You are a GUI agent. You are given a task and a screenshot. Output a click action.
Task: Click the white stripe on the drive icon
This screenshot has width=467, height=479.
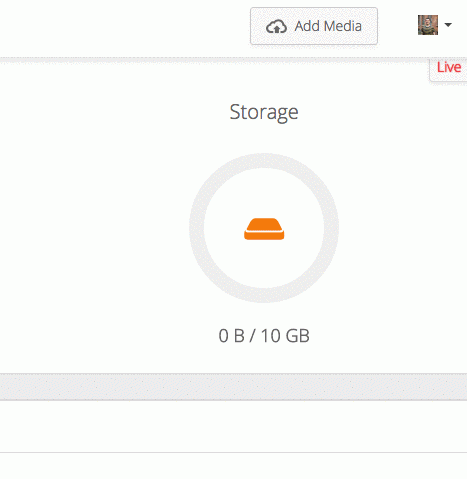[x=264, y=231]
